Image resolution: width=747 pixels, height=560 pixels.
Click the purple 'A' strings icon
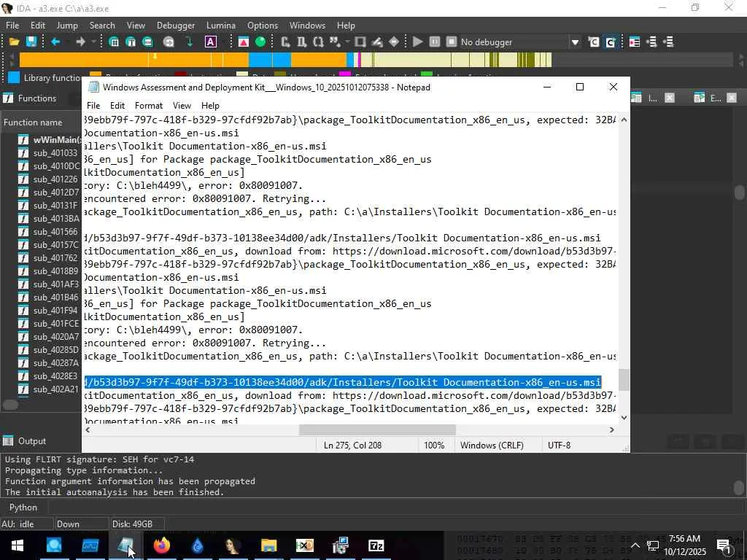point(211,42)
